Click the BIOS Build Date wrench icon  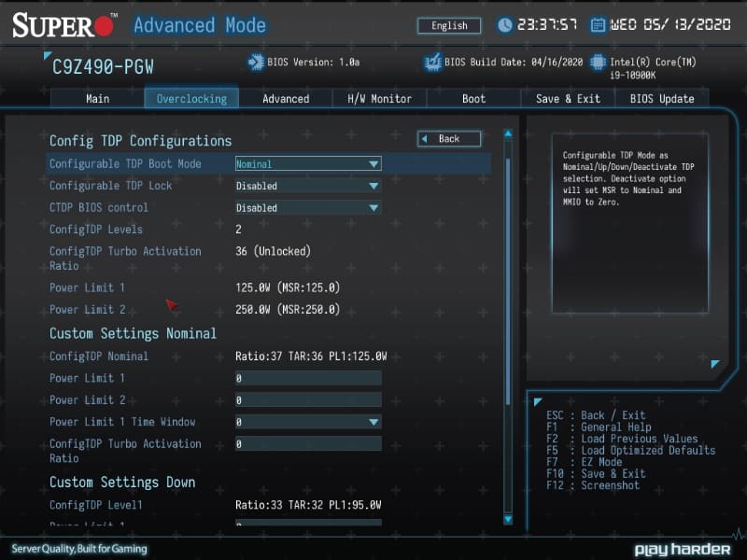(x=431, y=62)
